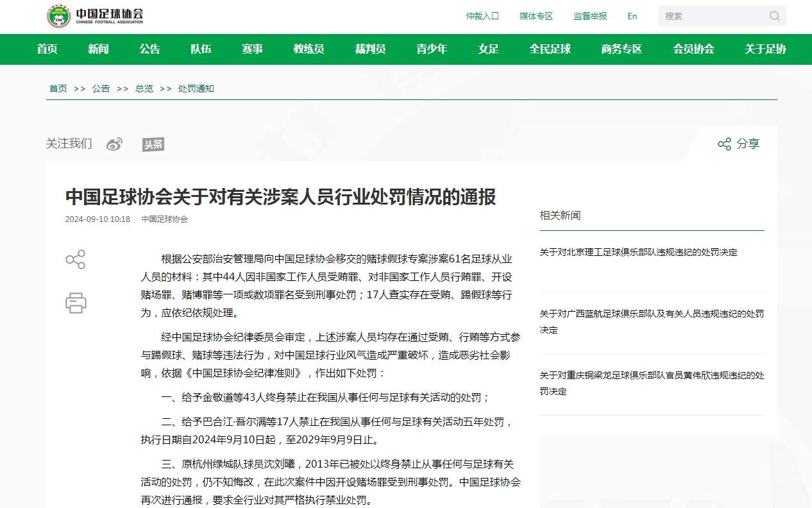
Task: Open the "媒体专区" link
Action: click(536, 16)
